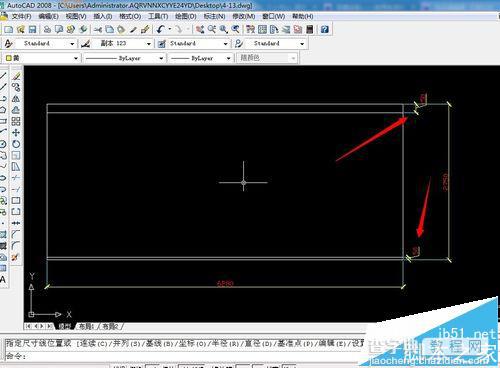This screenshot has height=368, width=500.
Task: Expand the linetype ByLayer dropdown
Action: [x=124, y=58]
